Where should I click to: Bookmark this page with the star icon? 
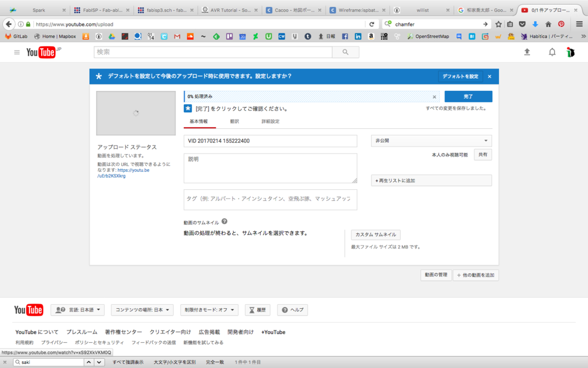pyautogui.click(x=498, y=24)
